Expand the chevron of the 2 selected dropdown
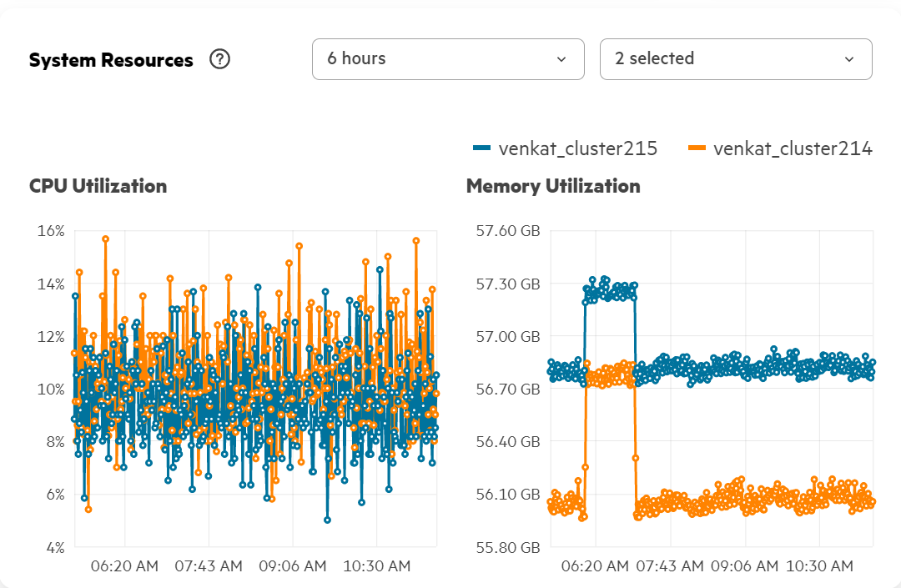This screenshot has width=901, height=588. pyautogui.click(x=849, y=59)
